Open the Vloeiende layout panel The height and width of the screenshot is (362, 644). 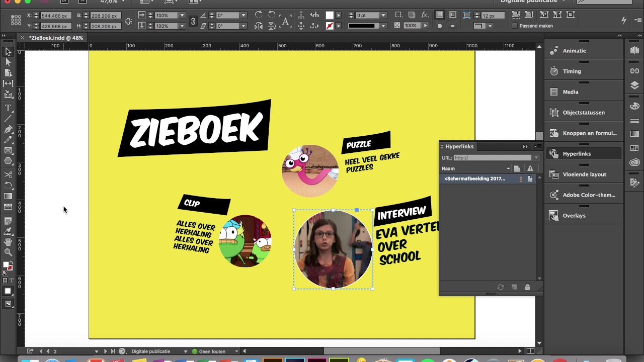pyautogui.click(x=584, y=174)
